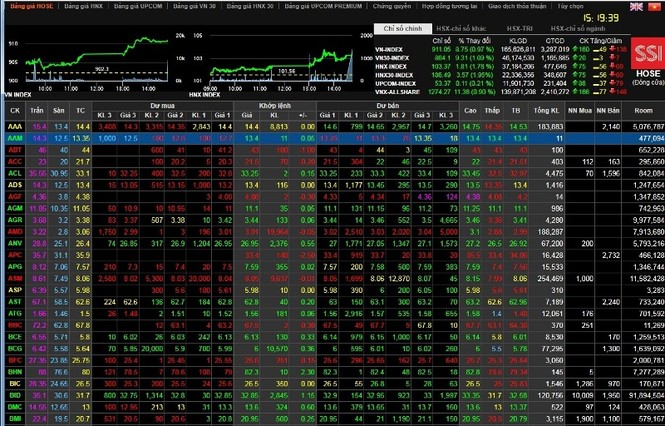The image size is (665, 426).
Task: Select stock ticker AMD
Action: (15, 232)
